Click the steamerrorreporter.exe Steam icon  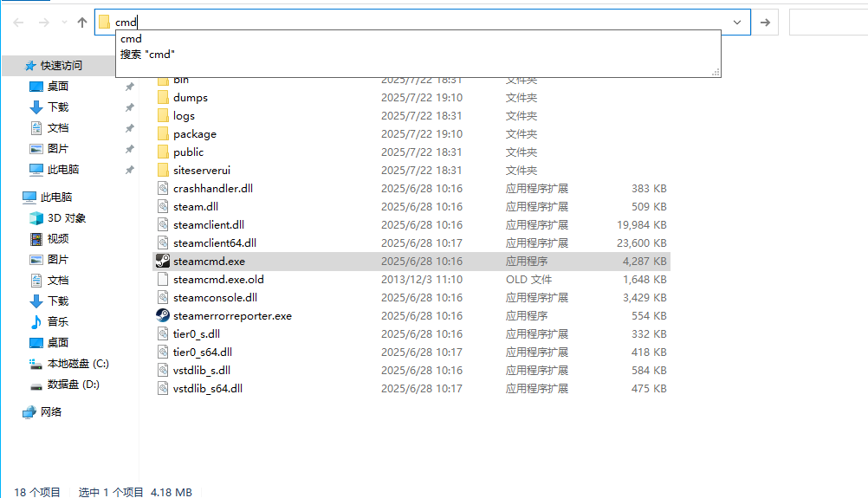tap(163, 315)
